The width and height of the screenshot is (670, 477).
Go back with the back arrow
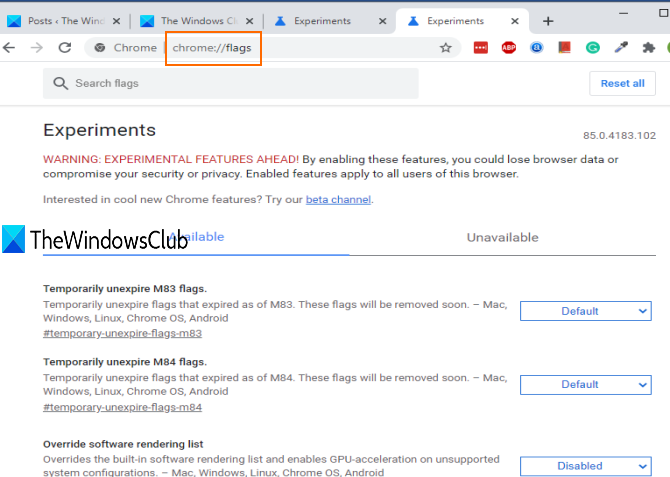(9, 47)
